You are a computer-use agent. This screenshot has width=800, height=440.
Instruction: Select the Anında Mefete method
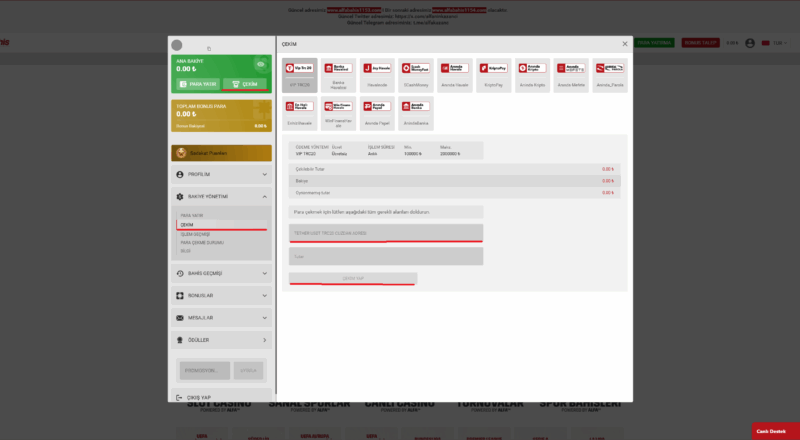pyautogui.click(x=571, y=75)
